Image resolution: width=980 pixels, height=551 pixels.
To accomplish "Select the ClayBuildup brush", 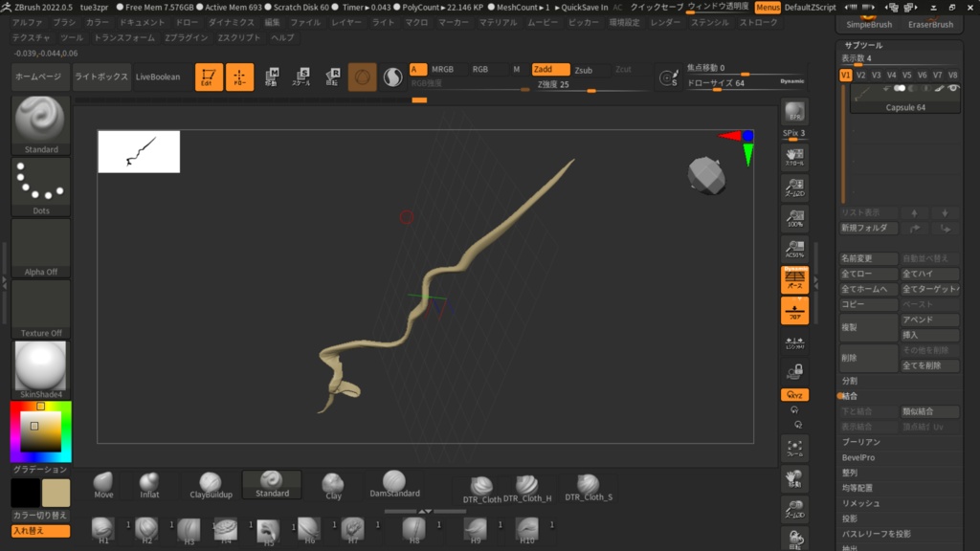I will (x=211, y=485).
